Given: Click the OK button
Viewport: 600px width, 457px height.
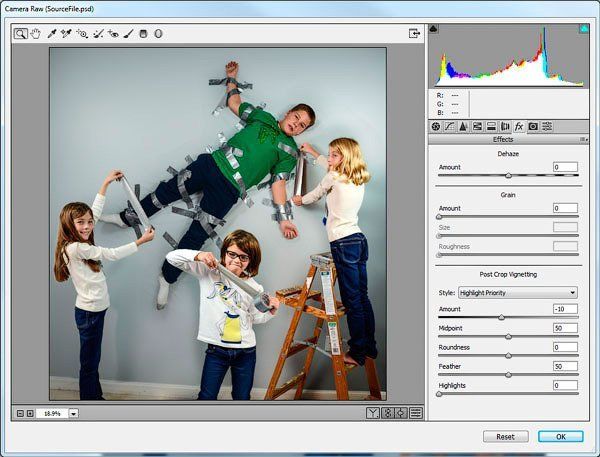Looking at the screenshot, I should (x=561, y=437).
